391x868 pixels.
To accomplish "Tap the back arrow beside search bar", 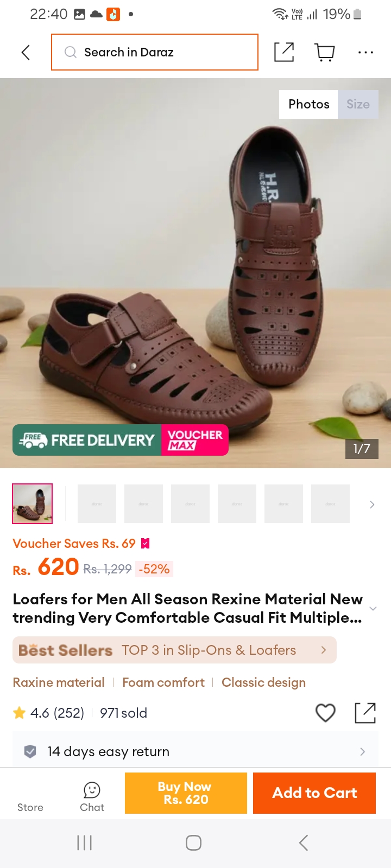I will (26, 52).
